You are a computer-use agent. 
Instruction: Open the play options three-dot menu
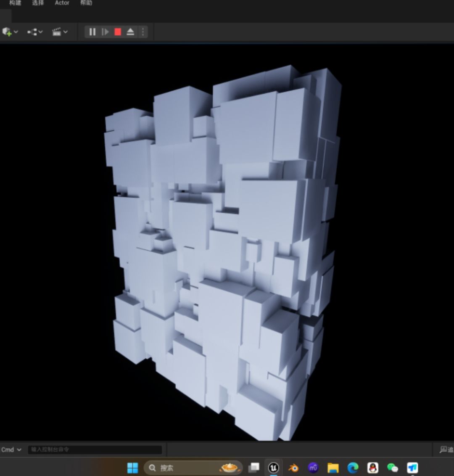click(x=143, y=32)
